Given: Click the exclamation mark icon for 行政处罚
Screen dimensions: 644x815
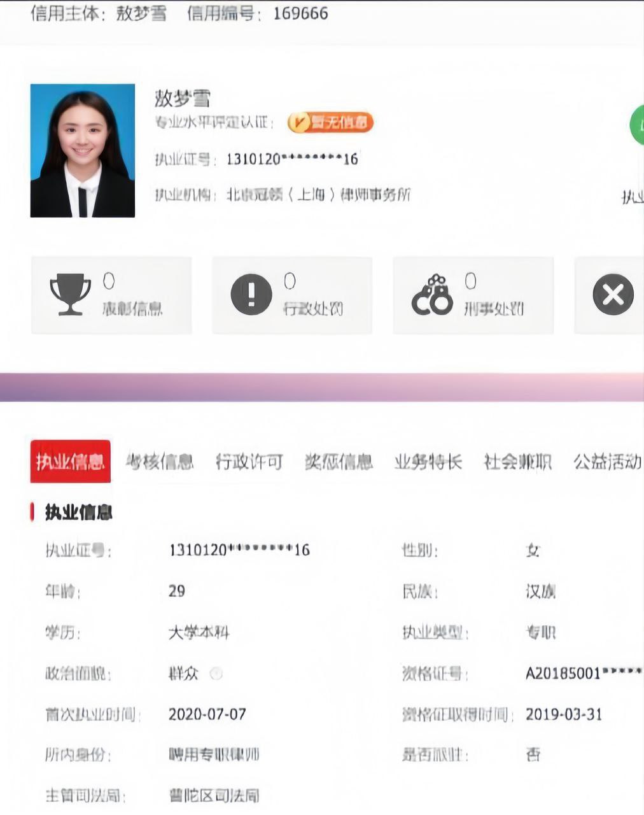Looking at the screenshot, I should pos(251,294).
